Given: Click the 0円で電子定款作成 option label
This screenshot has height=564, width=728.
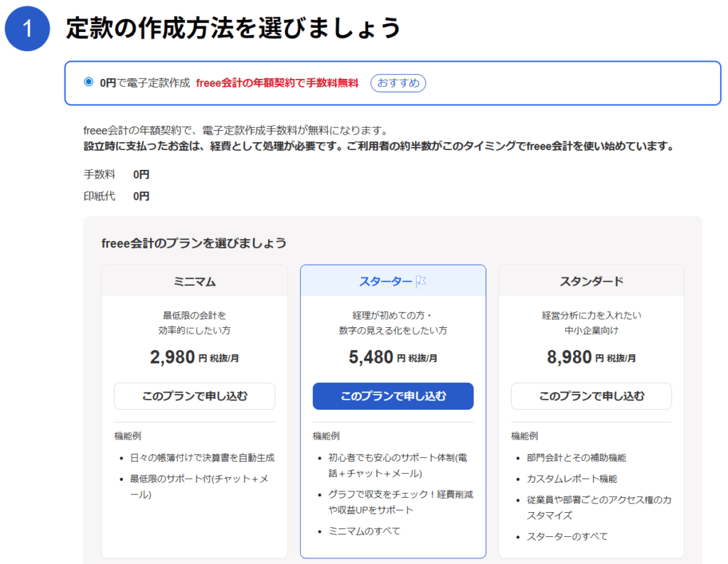Looking at the screenshot, I should click(x=145, y=83).
